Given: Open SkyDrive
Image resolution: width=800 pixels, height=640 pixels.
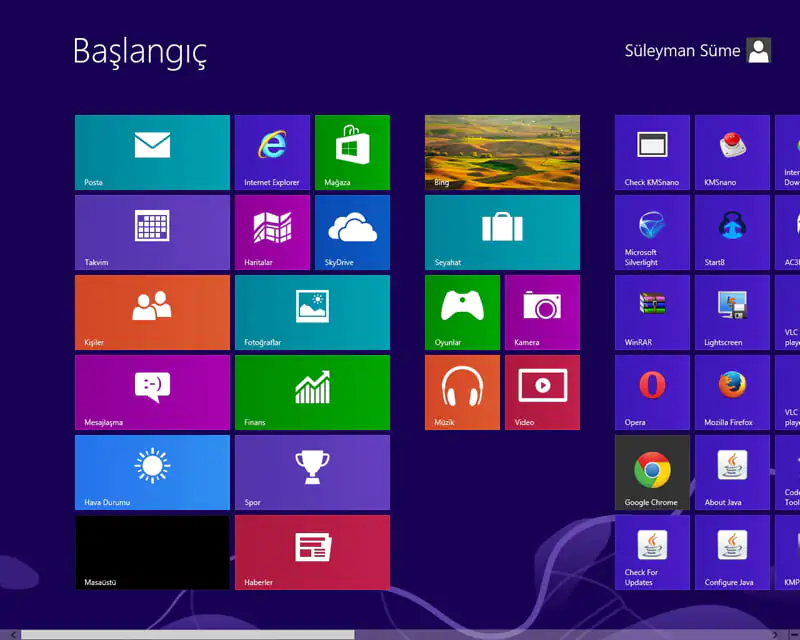Looking at the screenshot, I should pos(352,232).
